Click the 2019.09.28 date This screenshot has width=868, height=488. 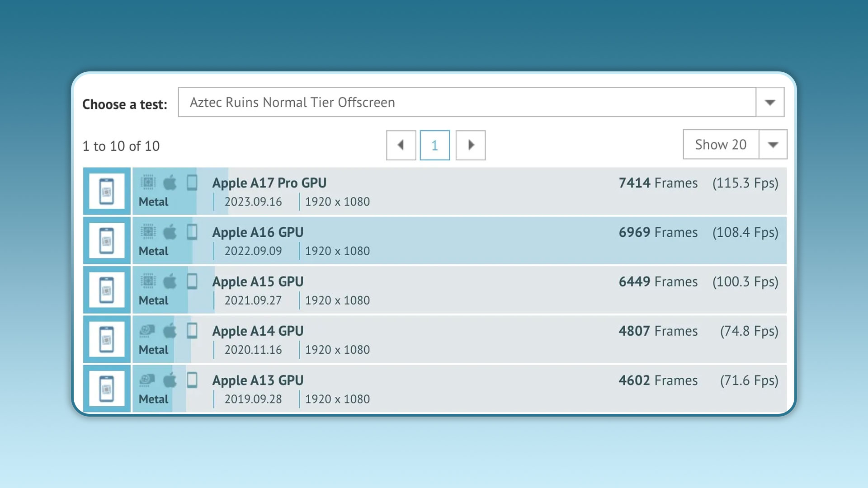point(253,399)
